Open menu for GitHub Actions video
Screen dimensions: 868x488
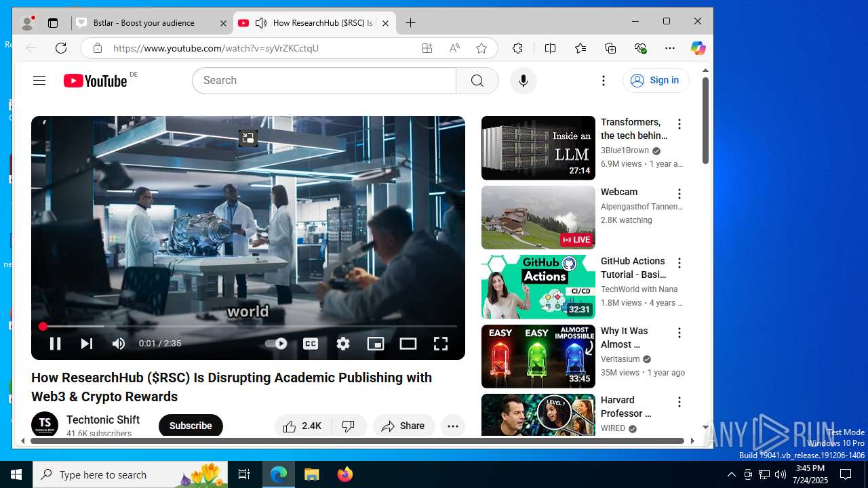click(x=679, y=263)
